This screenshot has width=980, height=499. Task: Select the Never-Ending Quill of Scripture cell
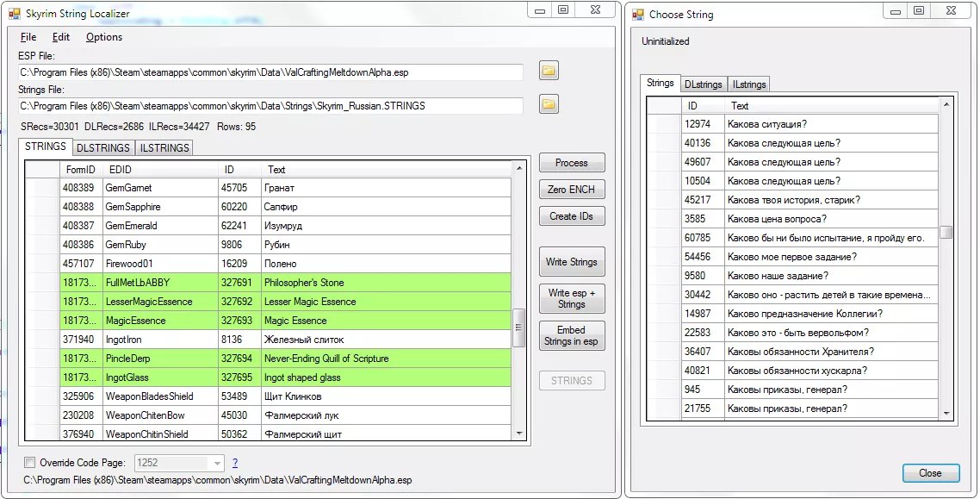pyautogui.click(x=387, y=359)
